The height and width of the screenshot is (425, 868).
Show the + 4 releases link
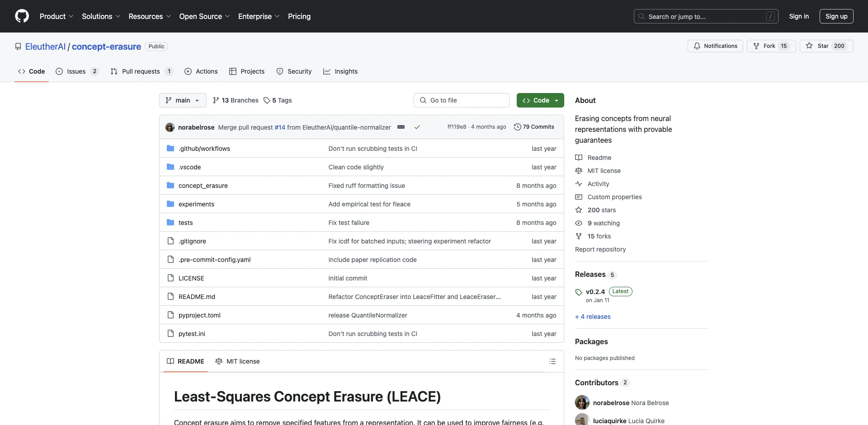coord(593,317)
